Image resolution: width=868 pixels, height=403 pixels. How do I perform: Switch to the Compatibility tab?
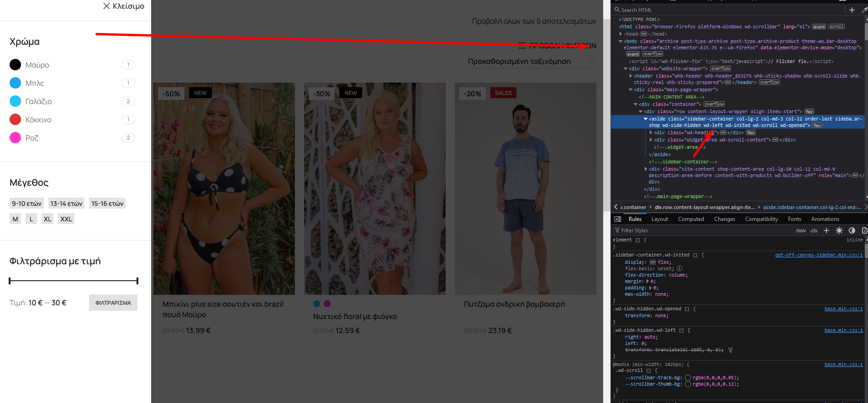pos(761,219)
